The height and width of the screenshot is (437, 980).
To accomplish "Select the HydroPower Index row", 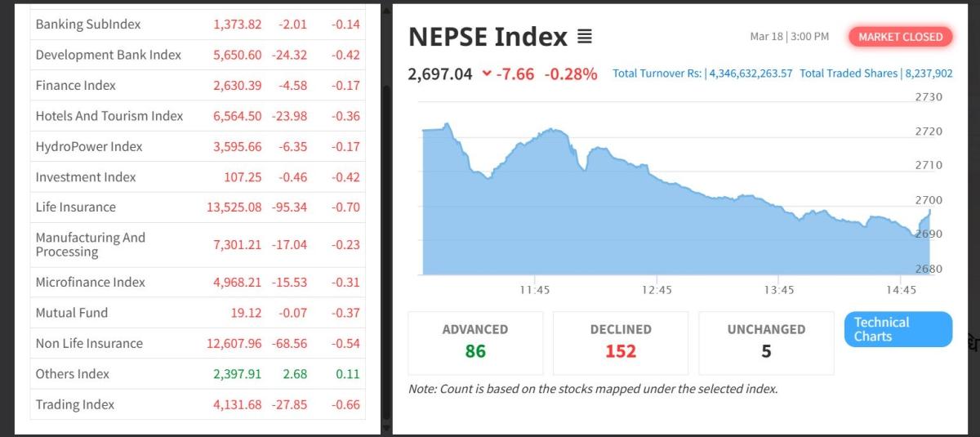I will (x=89, y=146).
